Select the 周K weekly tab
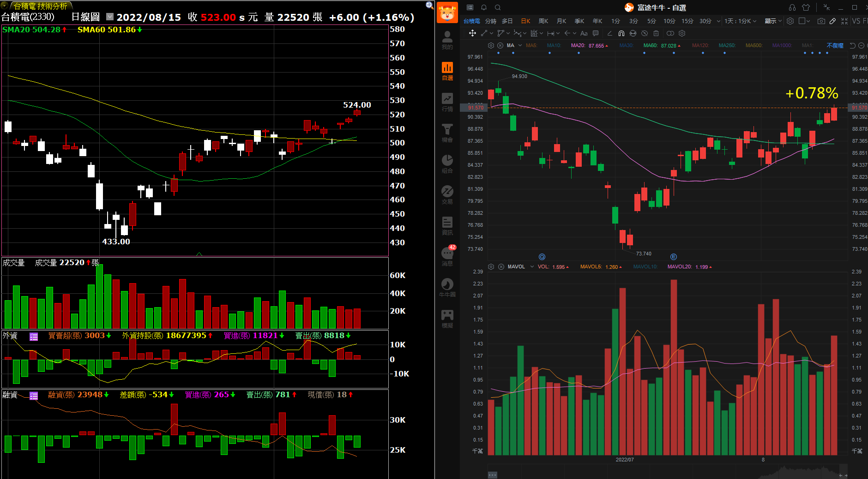 pos(543,21)
